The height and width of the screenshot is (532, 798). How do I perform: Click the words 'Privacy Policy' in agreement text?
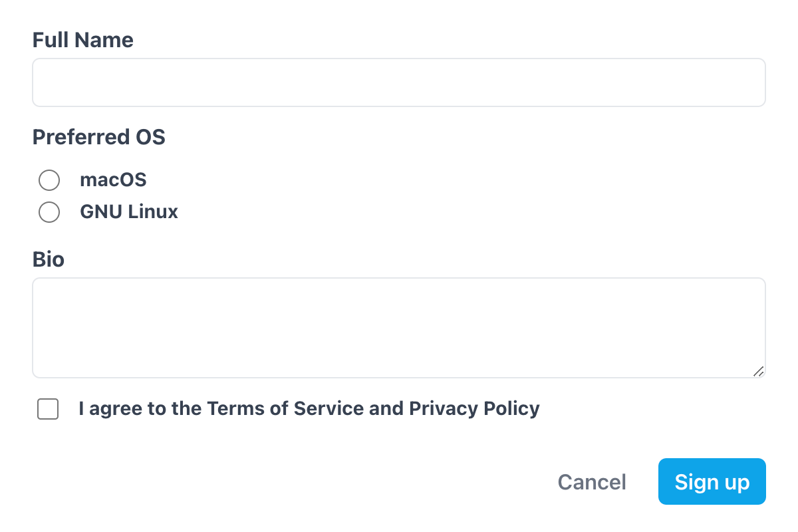(x=474, y=408)
